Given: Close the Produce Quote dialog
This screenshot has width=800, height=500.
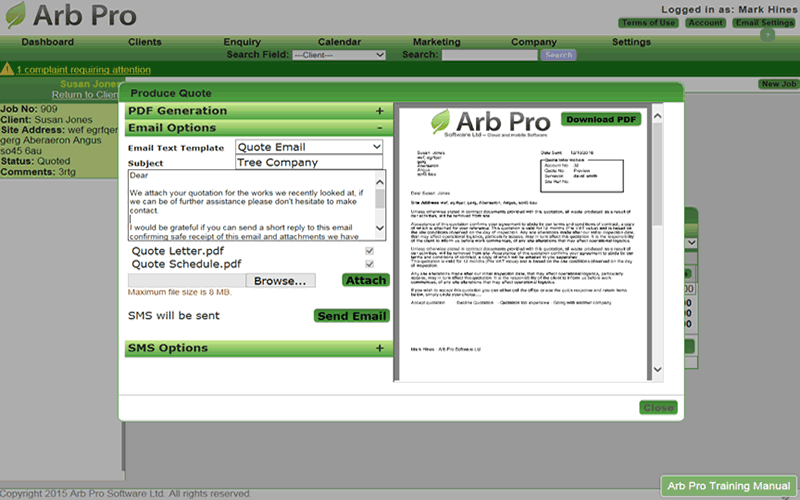Looking at the screenshot, I should tap(658, 407).
